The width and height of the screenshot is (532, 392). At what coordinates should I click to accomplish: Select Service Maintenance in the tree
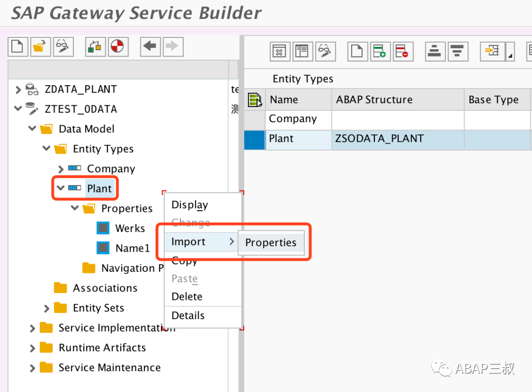(x=109, y=367)
